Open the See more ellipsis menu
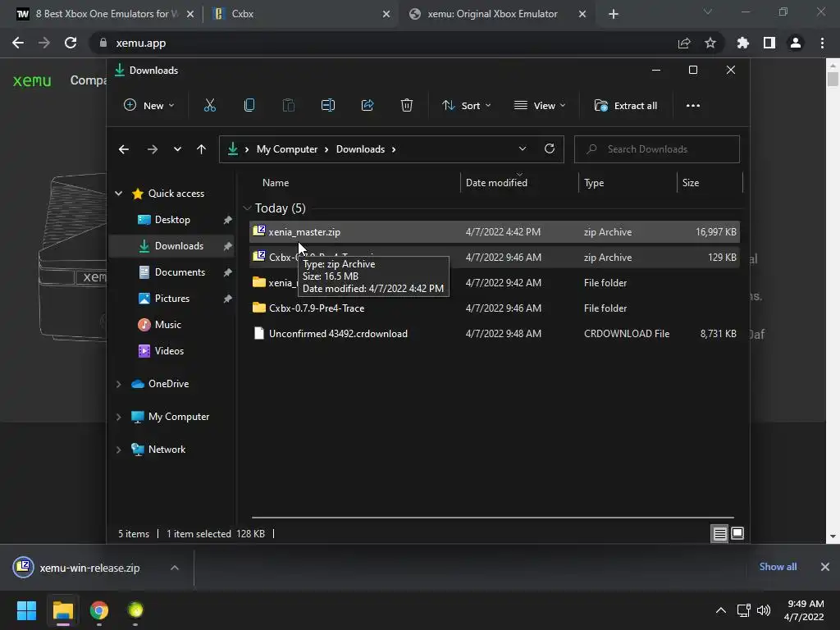 pyautogui.click(x=692, y=106)
